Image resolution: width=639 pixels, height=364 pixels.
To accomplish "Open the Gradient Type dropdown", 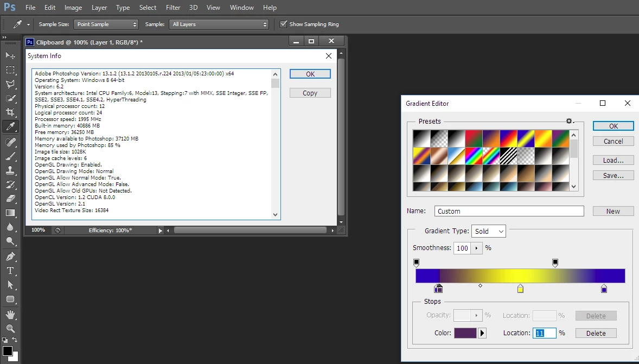I will [x=489, y=231].
